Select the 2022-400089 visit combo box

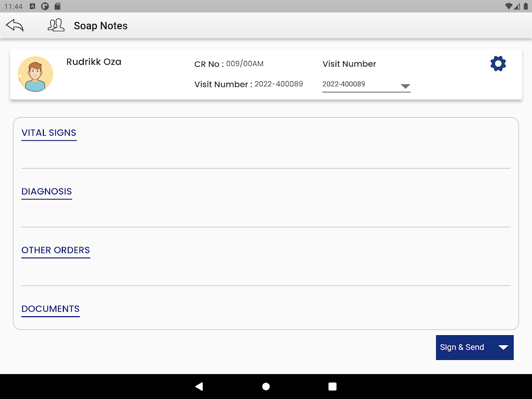[x=366, y=84]
